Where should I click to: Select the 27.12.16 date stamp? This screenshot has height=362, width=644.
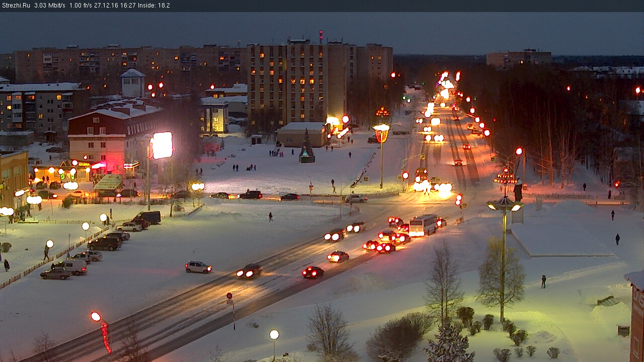pos(106,6)
